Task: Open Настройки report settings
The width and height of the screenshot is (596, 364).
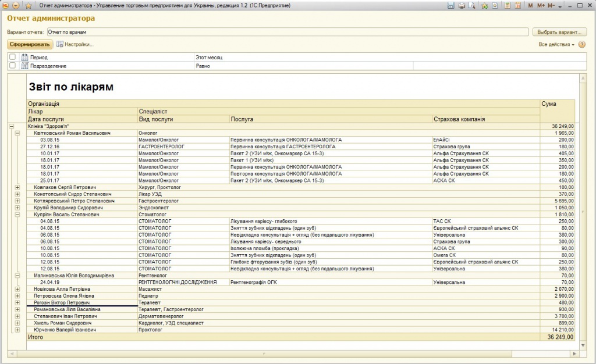Action: [x=75, y=44]
